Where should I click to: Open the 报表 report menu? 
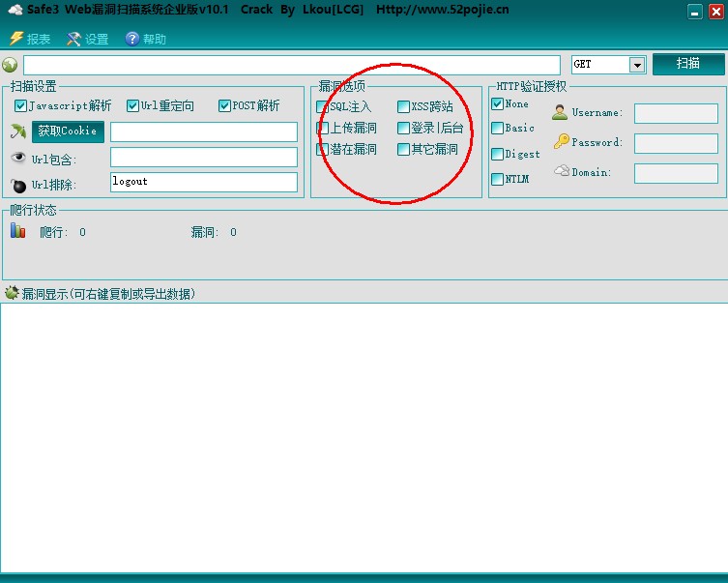point(30,39)
